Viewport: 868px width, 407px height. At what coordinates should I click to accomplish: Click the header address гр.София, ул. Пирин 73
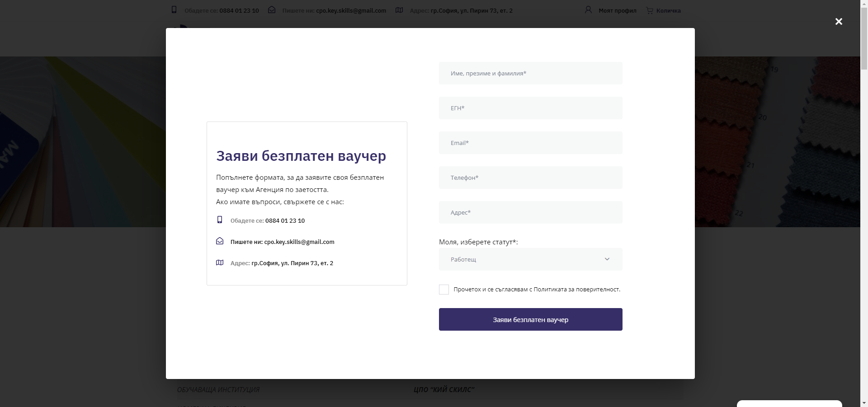pos(472,10)
